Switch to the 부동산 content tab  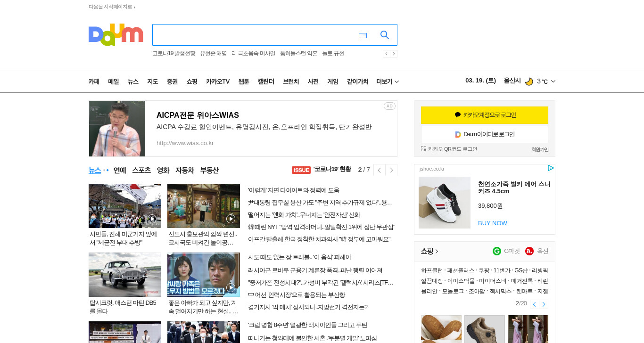click(x=209, y=170)
